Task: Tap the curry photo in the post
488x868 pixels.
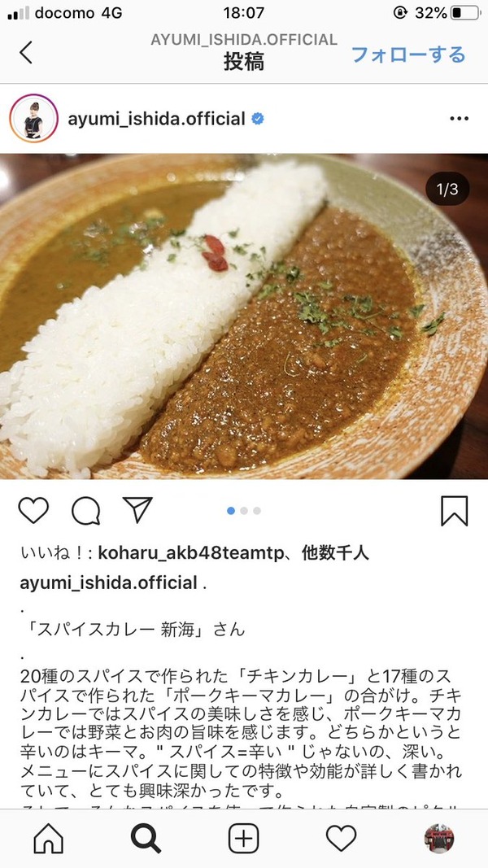Action: coord(244,316)
